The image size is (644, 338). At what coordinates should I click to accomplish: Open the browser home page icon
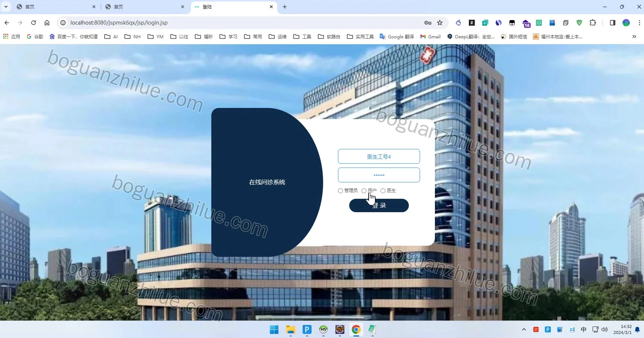(x=47, y=23)
